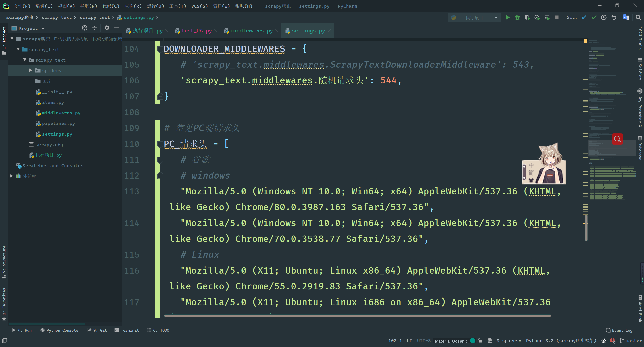Viewport: 644px width, 347px height.
Task: Open the Terminal tool window
Action: coord(127,330)
